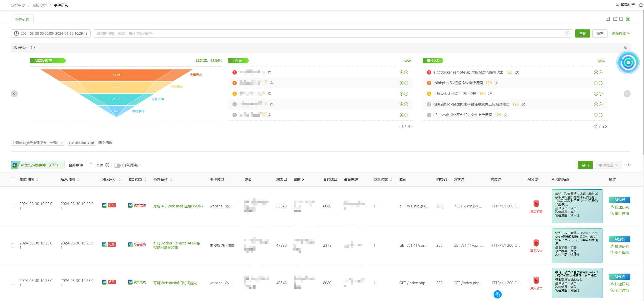Click the teal 2522 威胁事件 funnel segment
The width and height of the screenshot is (644, 301).
(x=116, y=99)
